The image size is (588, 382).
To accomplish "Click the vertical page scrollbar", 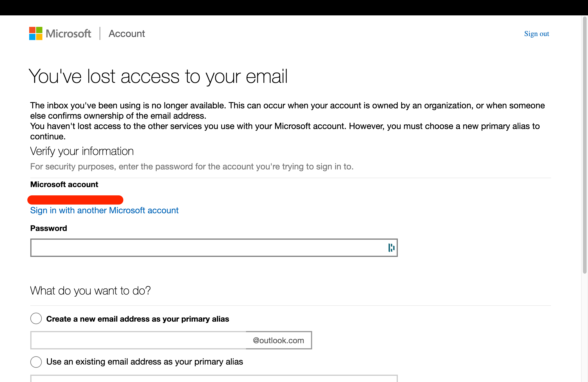I will [584, 145].
